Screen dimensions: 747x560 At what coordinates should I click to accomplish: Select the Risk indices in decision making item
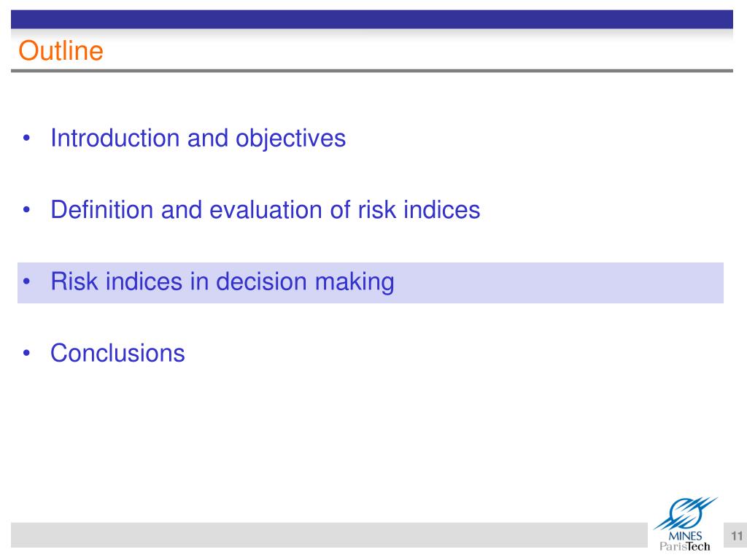(222, 282)
